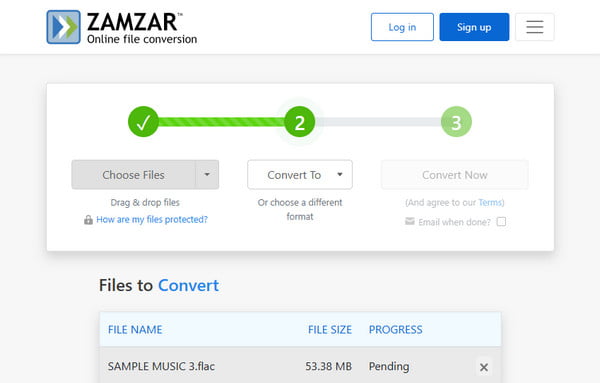Click the Drag & drop files text
600x383 pixels.
[145, 202]
